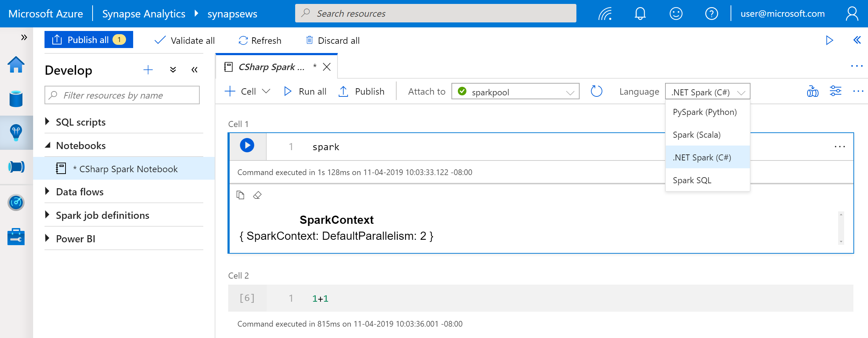Click output scrollbar up arrow in Cell 1
The height and width of the screenshot is (338, 868).
(841, 215)
